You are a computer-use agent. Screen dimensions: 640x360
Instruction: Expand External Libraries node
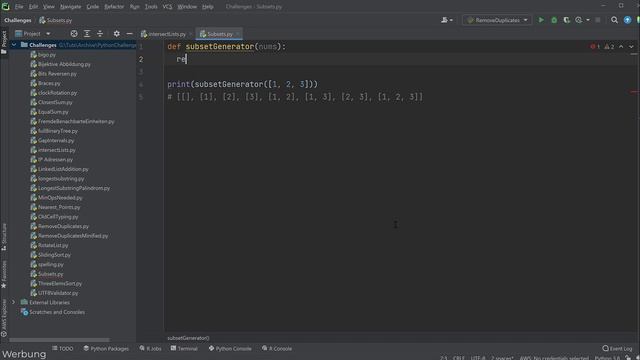click(13, 302)
